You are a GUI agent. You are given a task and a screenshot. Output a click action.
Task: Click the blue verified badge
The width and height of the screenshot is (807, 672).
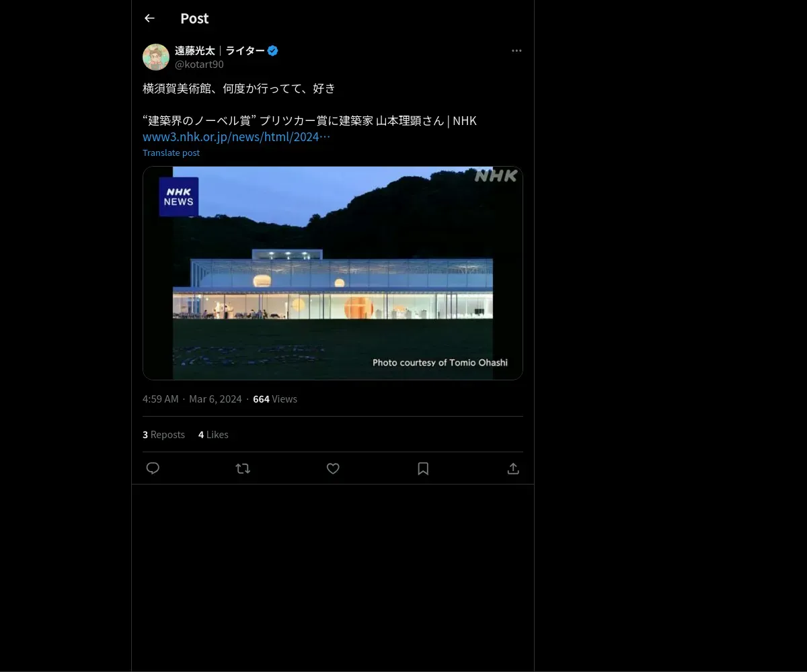273,50
